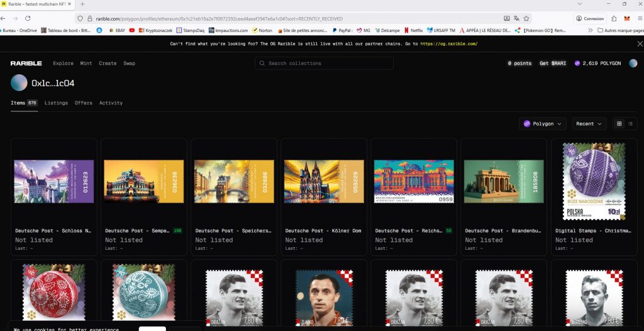Dismiss the OG Rarible banner
This screenshot has width=644, height=331.
point(640,44)
